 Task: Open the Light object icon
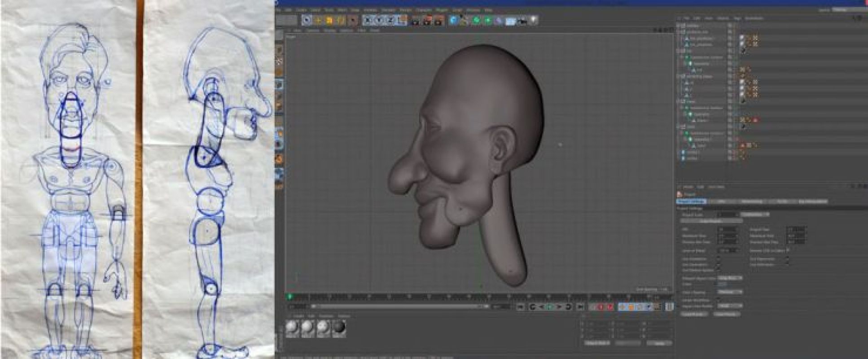coord(533,20)
